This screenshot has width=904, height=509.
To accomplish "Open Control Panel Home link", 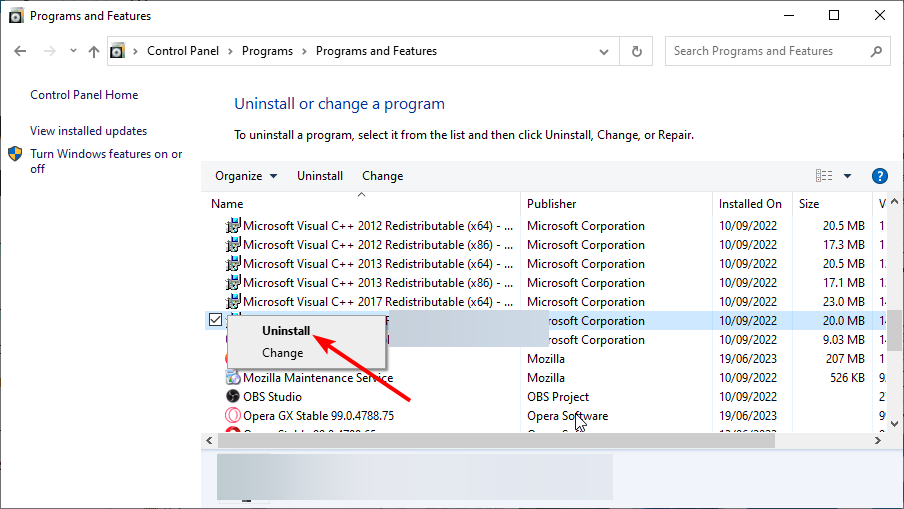I will pyautogui.click(x=84, y=95).
